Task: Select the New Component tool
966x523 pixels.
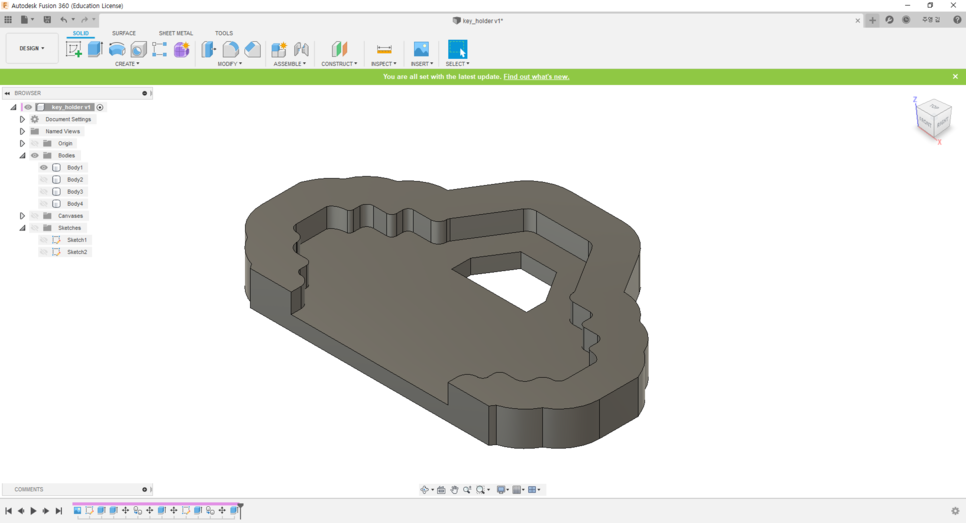Action: click(279, 49)
